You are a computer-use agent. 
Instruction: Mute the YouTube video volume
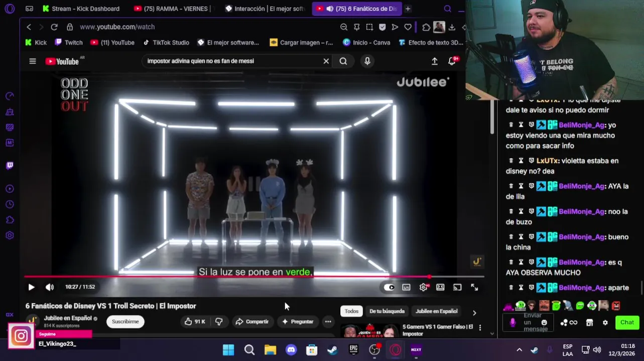[x=49, y=287]
